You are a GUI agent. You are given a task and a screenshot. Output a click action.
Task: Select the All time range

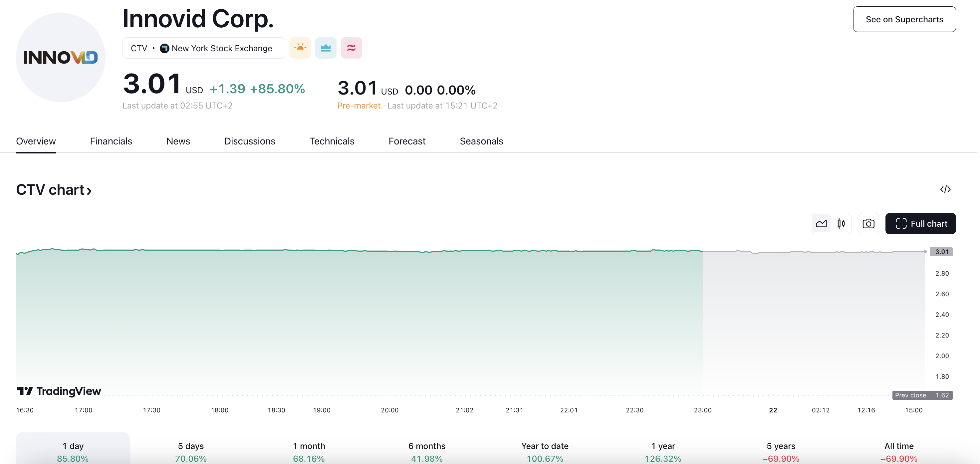pyautogui.click(x=898, y=451)
